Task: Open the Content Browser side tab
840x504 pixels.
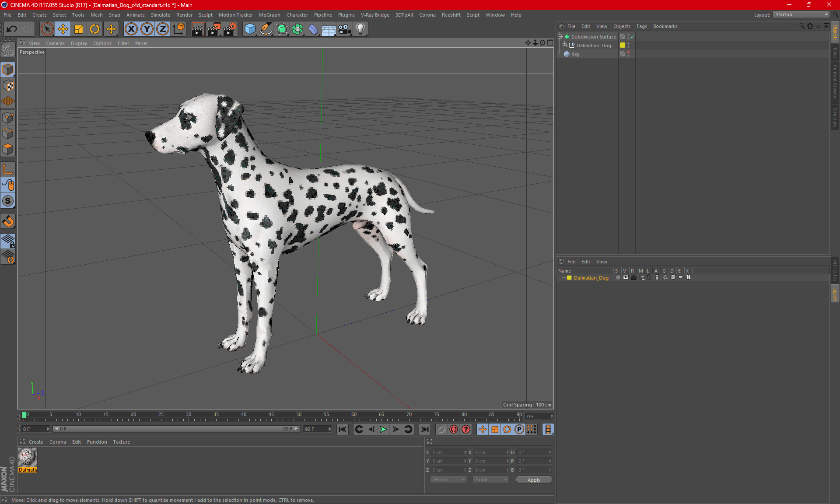Action: tap(835, 82)
